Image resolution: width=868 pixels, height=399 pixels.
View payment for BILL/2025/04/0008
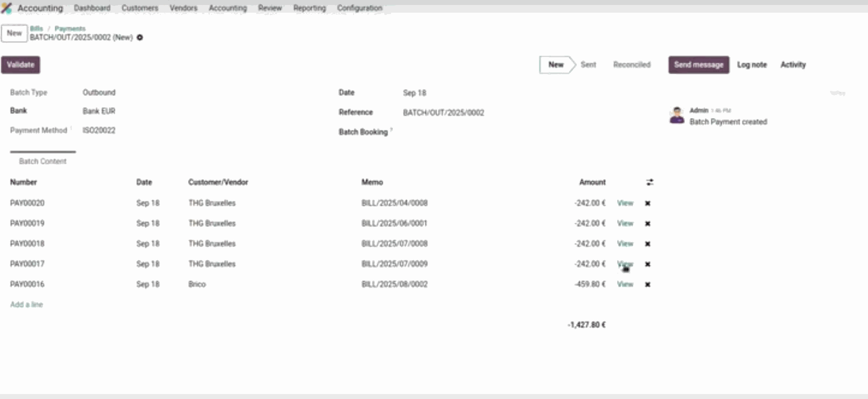625,203
